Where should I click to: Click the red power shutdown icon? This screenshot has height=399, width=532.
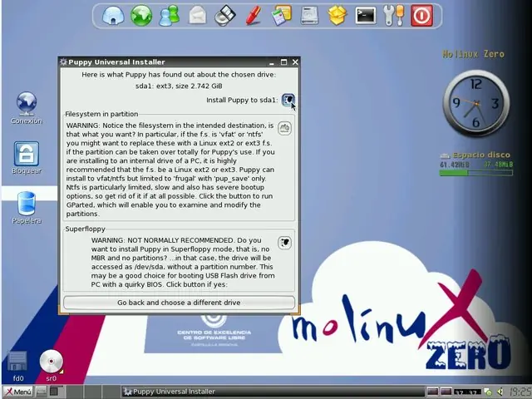[x=421, y=16]
